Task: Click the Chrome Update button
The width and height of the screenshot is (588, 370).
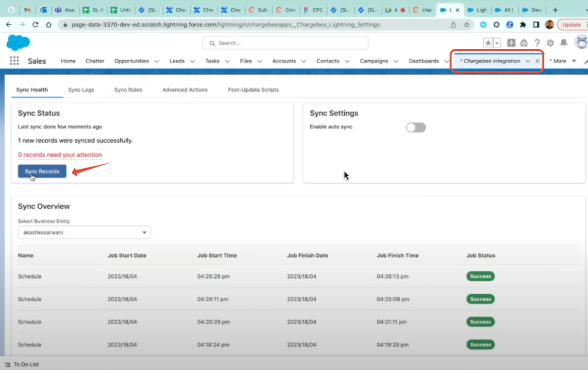Action: coord(572,24)
